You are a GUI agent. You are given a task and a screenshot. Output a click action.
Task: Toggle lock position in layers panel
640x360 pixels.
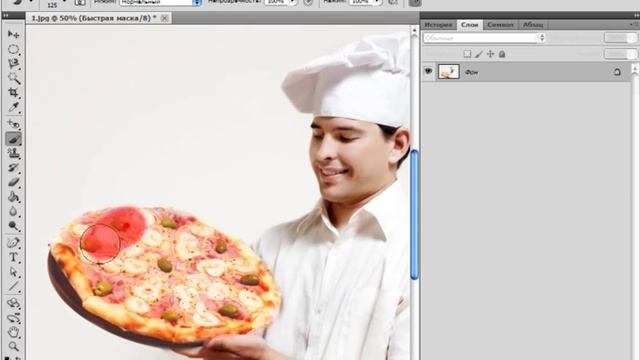tap(490, 54)
